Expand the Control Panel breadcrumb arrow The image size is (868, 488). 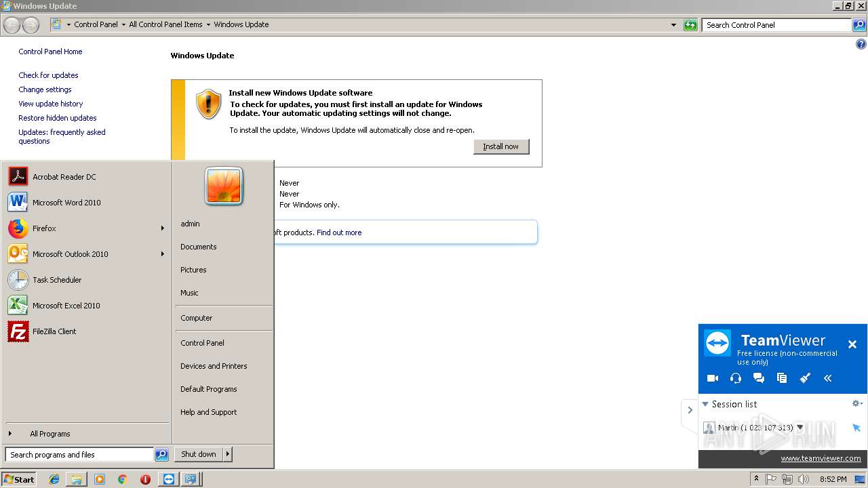pyautogui.click(x=123, y=24)
